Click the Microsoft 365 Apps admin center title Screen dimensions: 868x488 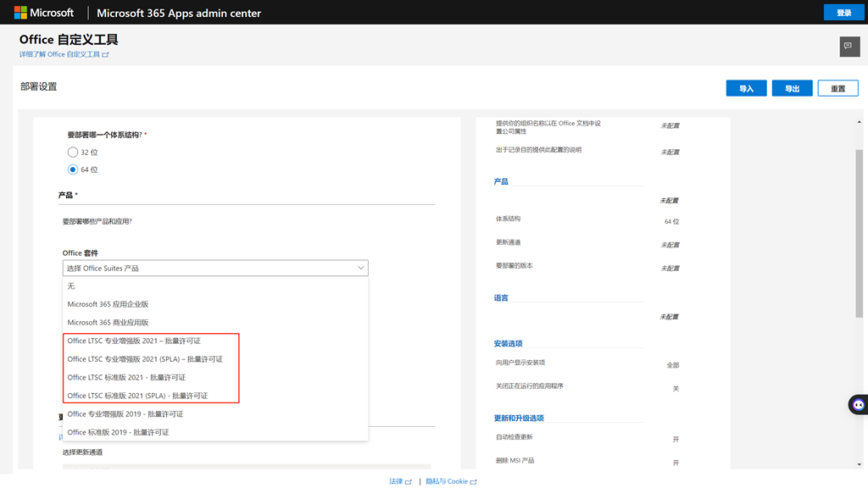tap(179, 13)
